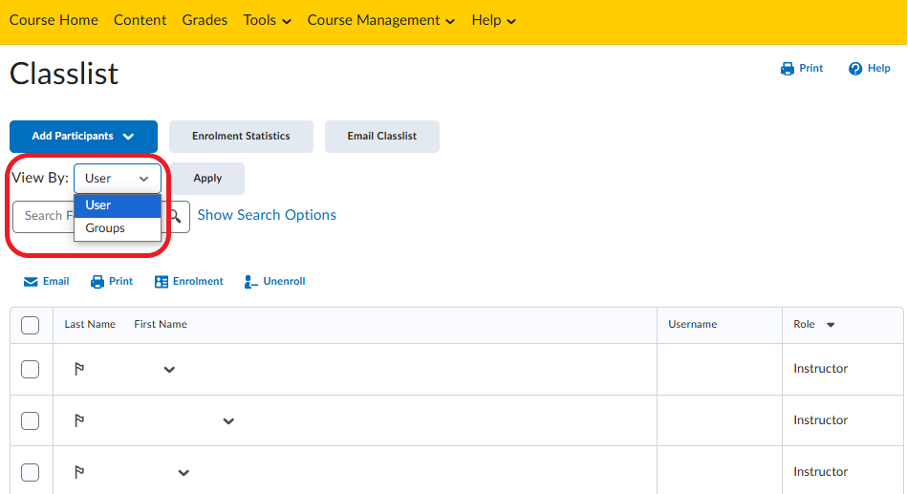Click the search magnifier icon
This screenshot has height=494, width=908.
(175, 217)
